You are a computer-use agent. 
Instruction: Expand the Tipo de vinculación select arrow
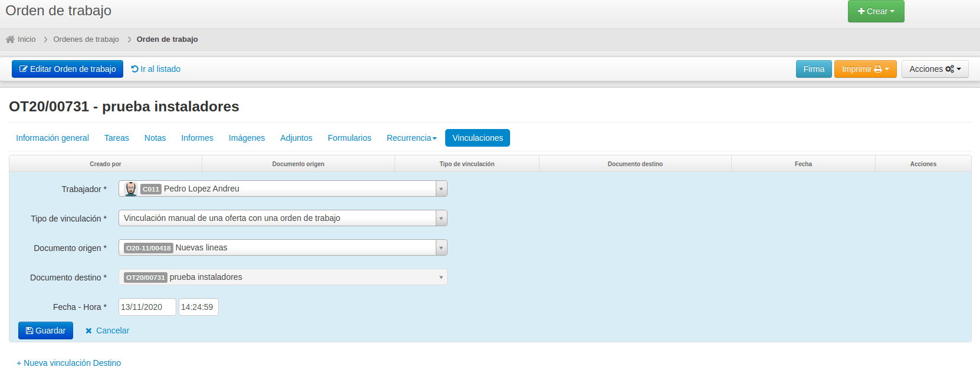click(x=441, y=218)
